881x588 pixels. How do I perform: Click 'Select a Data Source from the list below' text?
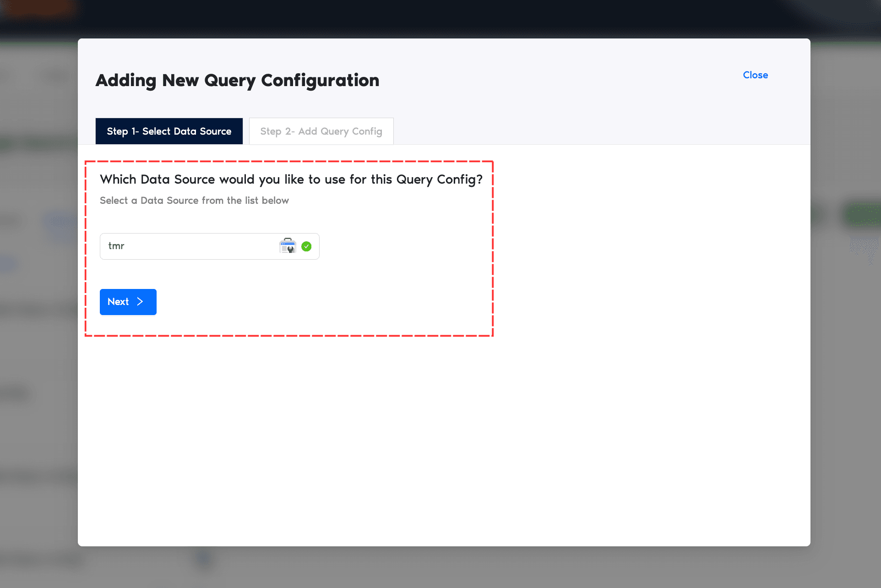194,201
